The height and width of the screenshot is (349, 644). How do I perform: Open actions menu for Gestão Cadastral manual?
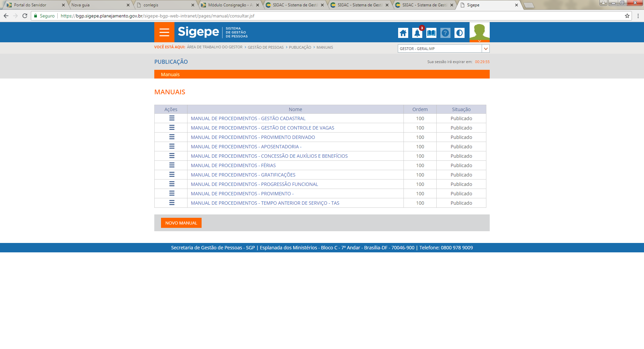pos(172,118)
